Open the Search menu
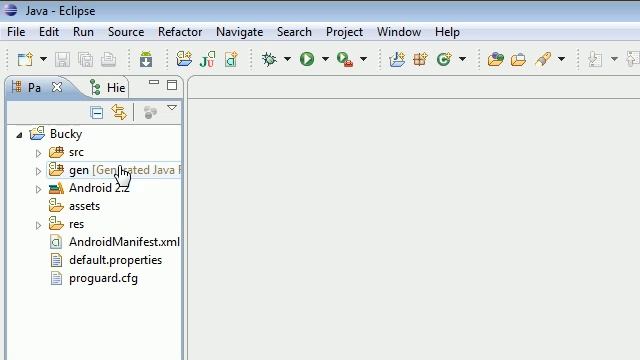640x360 pixels. click(294, 32)
